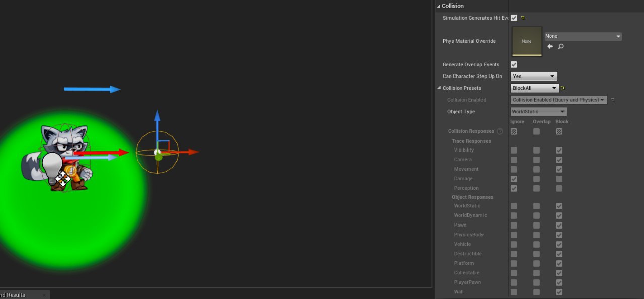Click the Phys Material None thumbnail
Viewport: 644px width, 299px height.
[x=527, y=41]
